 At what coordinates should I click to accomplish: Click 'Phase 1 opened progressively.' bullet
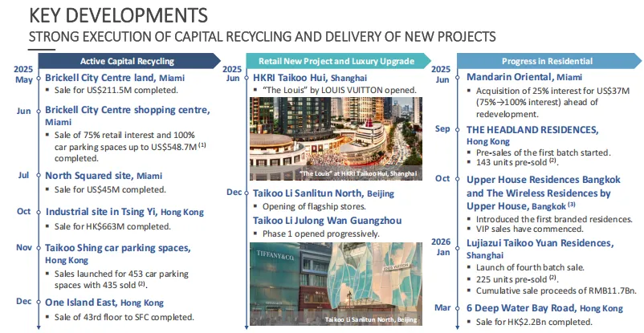click(320, 234)
